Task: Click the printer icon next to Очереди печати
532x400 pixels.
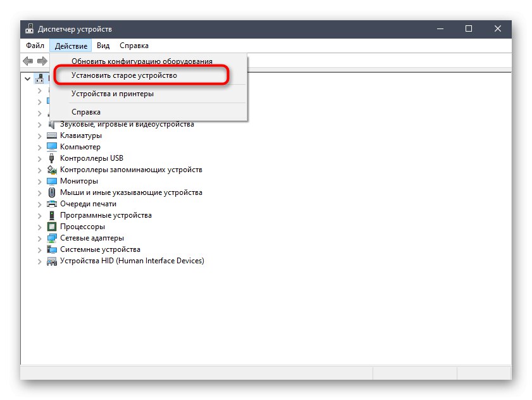Action: click(52, 204)
